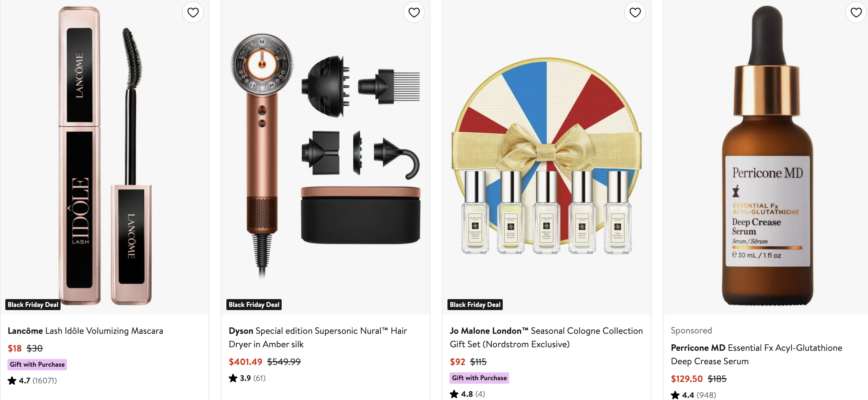Click Gift with Purchase tag under Jo Malone
868x400 pixels.
coord(479,378)
